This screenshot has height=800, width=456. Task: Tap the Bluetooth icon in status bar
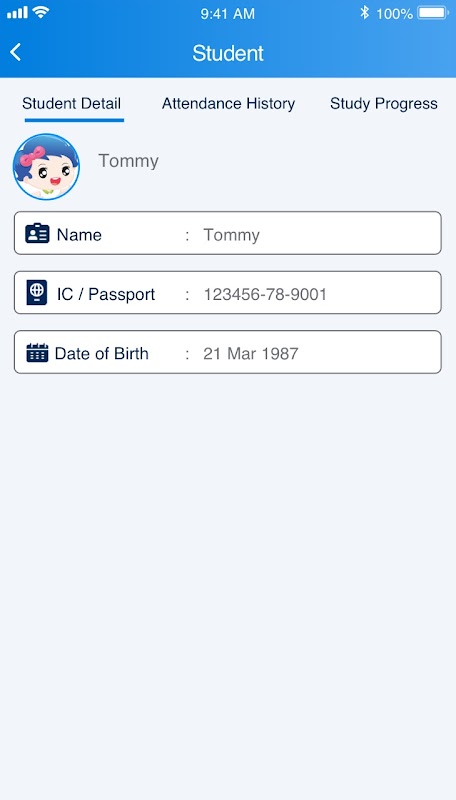(364, 13)
